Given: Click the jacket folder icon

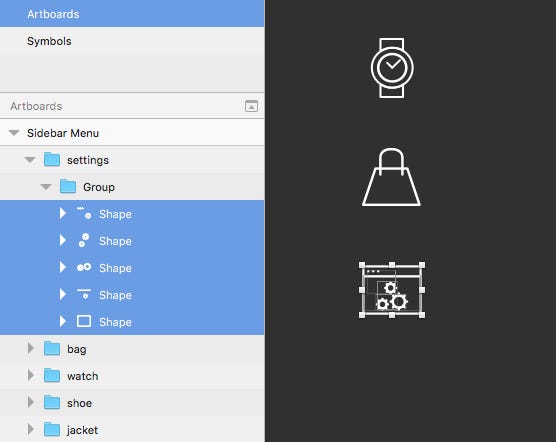Looking at the screenshot, I should pyautogui.click(x=52, y=429).
